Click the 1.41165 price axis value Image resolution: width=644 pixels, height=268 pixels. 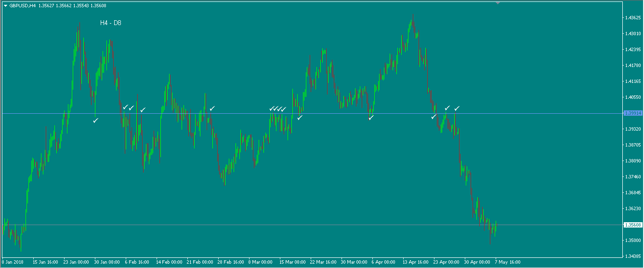tap(632, 81)
